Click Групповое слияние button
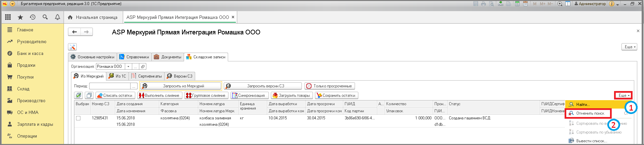Viewport: 644px width, 145px height. 206,95
